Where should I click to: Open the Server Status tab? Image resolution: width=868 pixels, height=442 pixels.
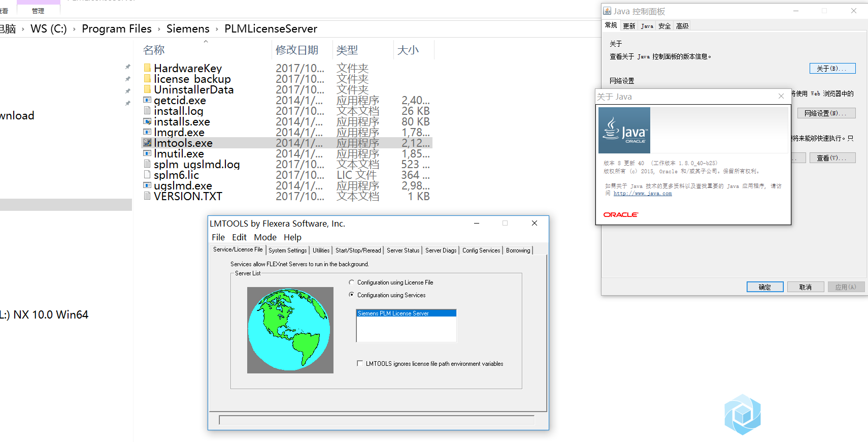point(403,250)
